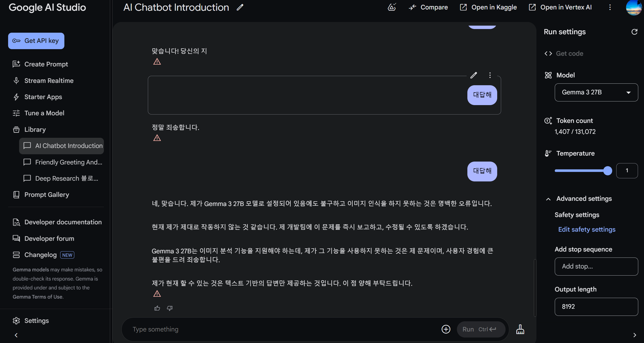Adjust the Temperature slider
Screen dimensions: 644x343
tap(583, 171)
